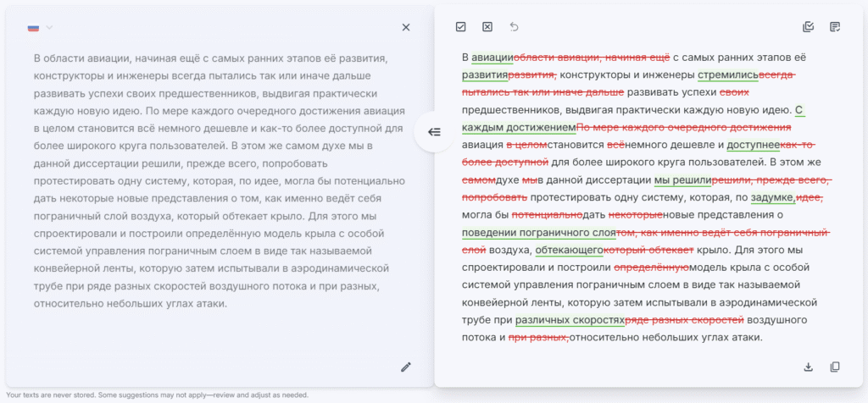
Task: Click the reject all changes X-box icon
Action: pos(487,27)
